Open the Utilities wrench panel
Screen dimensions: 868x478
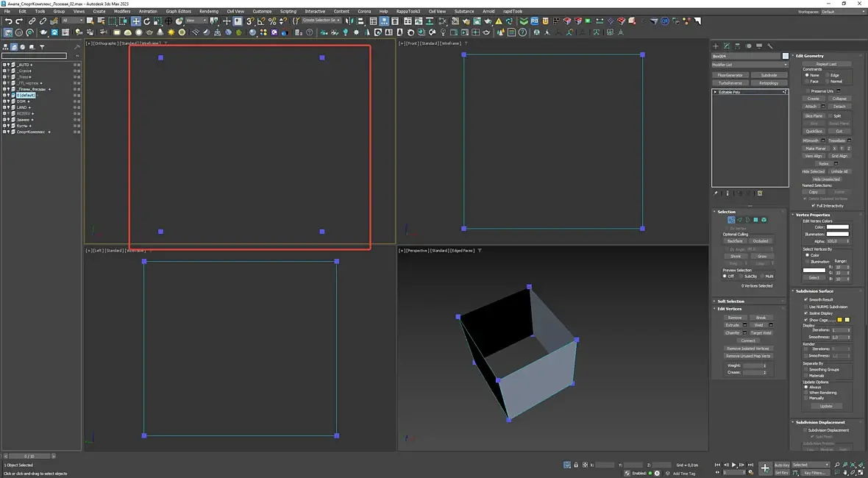770,46
